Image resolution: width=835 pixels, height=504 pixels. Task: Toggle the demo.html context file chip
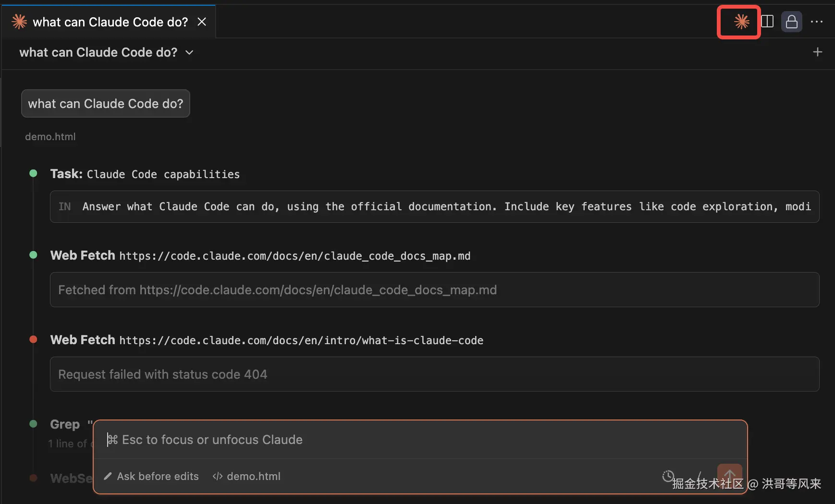246,476
